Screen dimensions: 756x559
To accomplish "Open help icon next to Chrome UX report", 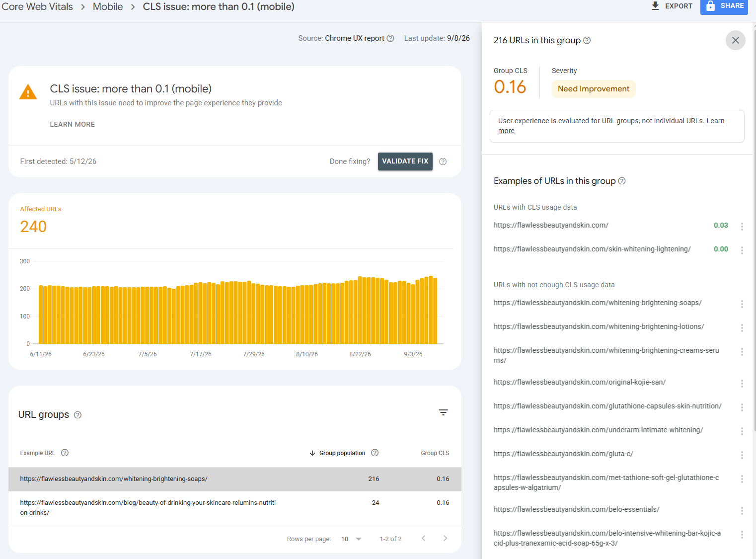I will click(x=390, y=38).
